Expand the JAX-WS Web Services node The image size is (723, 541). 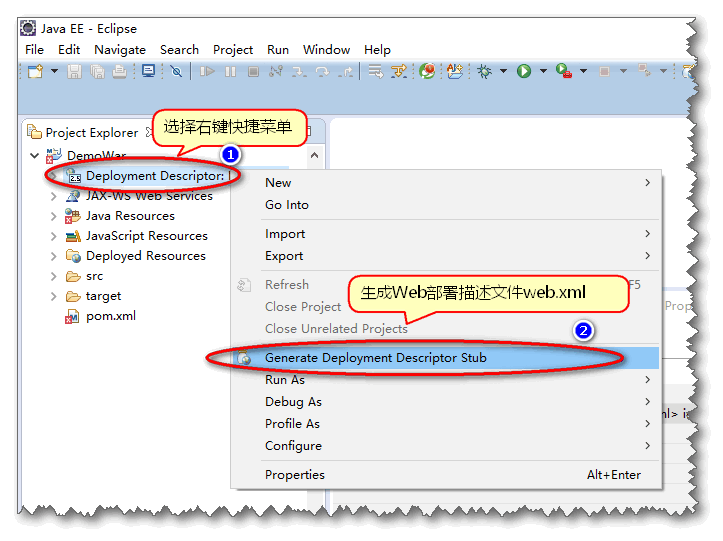(x=53, y=196)
